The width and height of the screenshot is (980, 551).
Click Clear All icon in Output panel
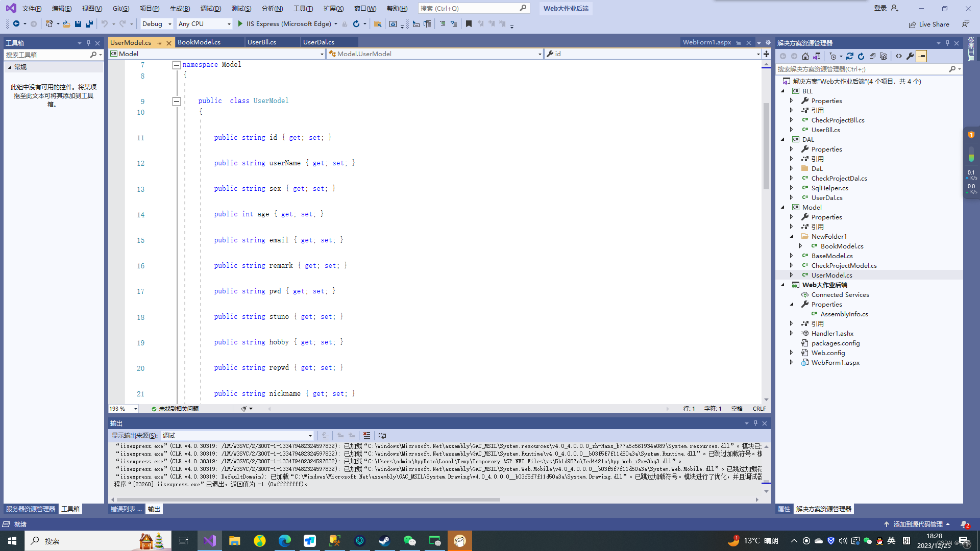click(x=366, y=436)
